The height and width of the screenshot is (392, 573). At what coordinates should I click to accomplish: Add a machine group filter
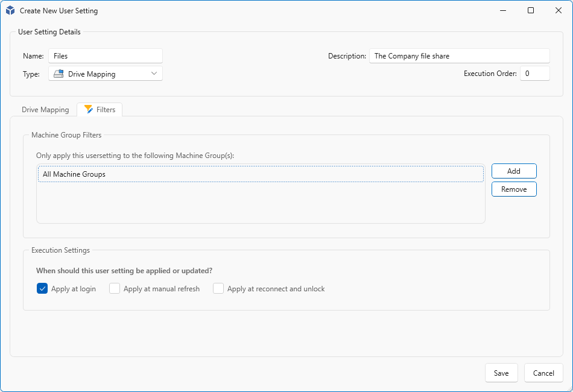(x=513, y=171)
